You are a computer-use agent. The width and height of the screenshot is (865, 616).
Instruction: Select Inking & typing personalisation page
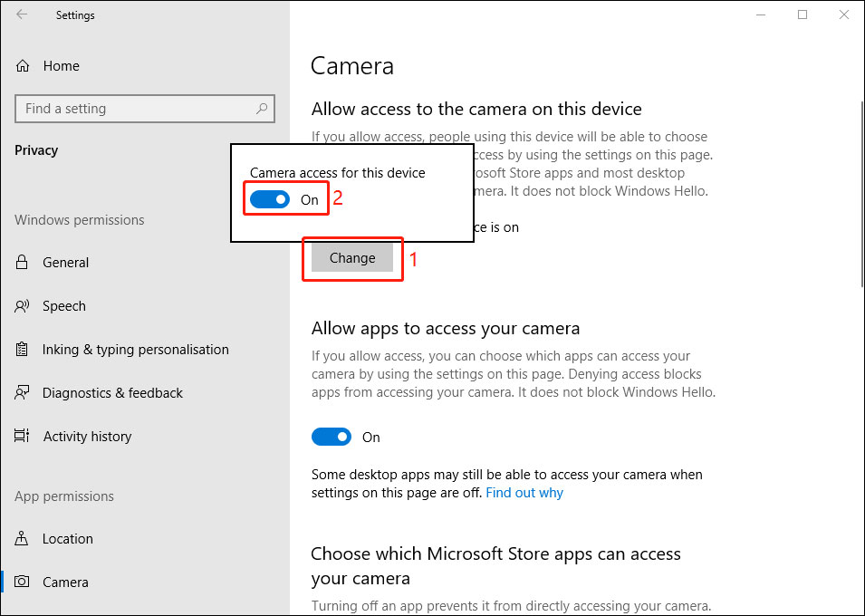coord(134,349)
